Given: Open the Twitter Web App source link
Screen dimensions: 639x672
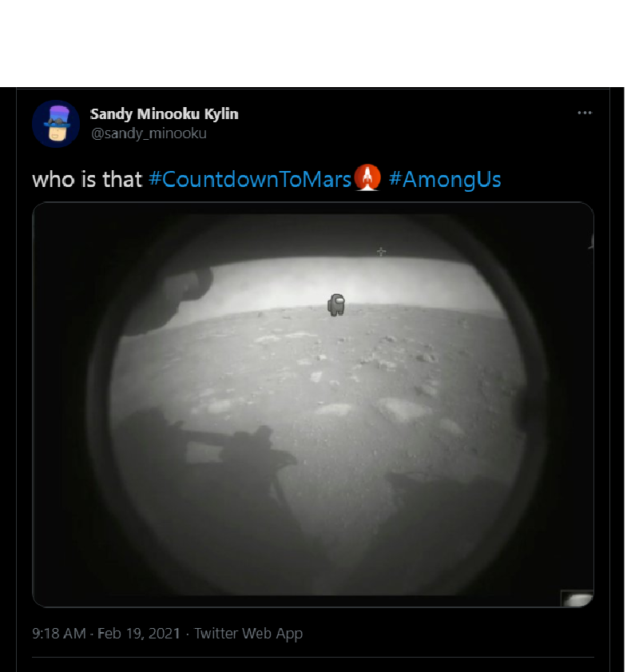Looking at the screenshot, I should pos(248,634).
